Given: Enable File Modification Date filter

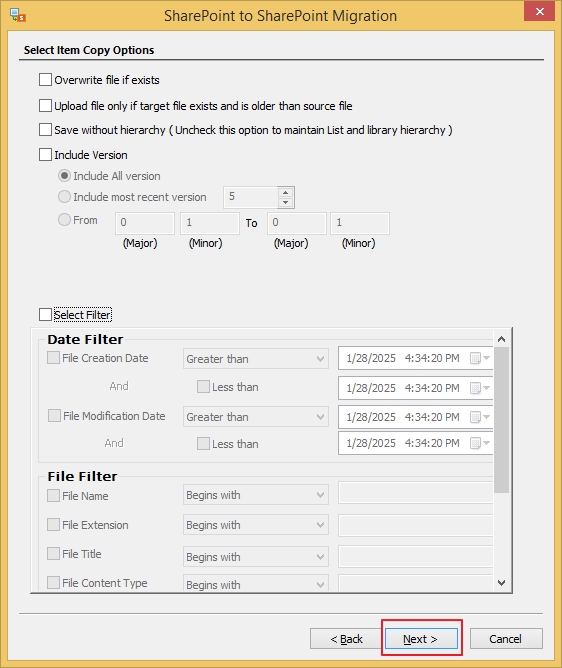Looking at the screenshot, I should point(54,415).
